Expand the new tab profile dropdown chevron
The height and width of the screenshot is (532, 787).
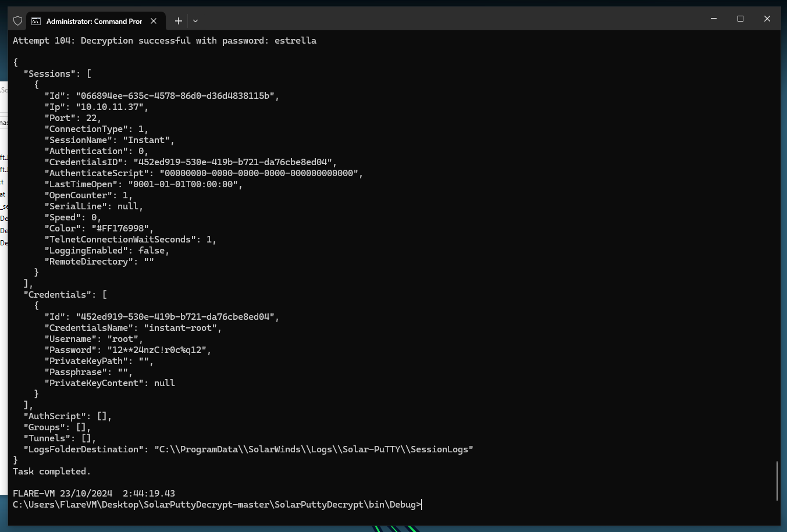coord(195,21)
